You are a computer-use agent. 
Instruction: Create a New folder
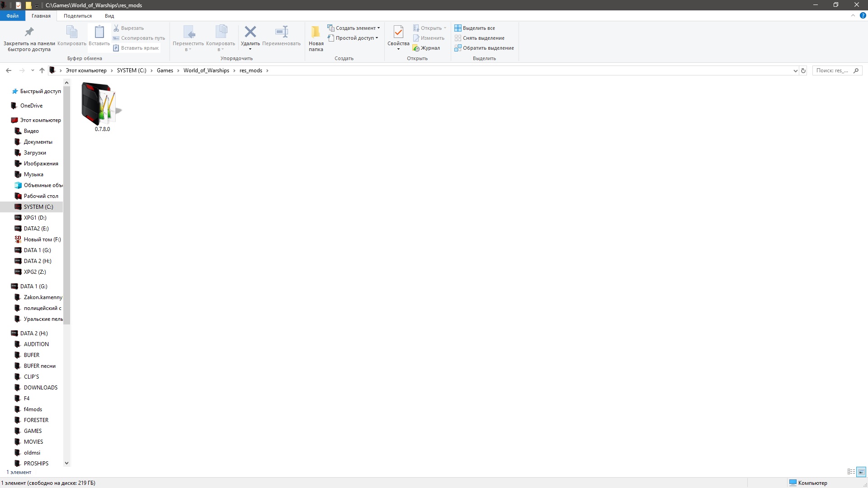pos(316,38)
